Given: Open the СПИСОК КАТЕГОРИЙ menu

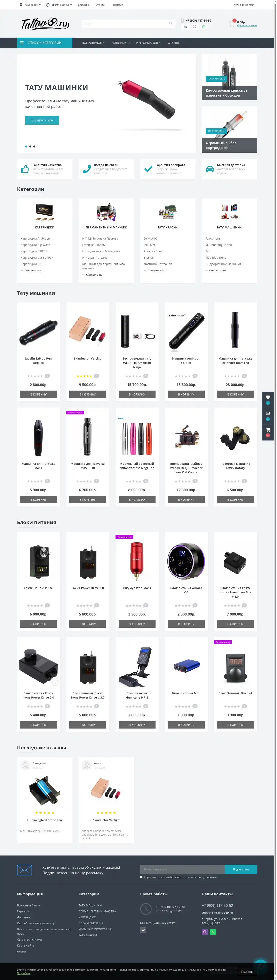Looking at the screenshot, I should click(x=45, y=43).
